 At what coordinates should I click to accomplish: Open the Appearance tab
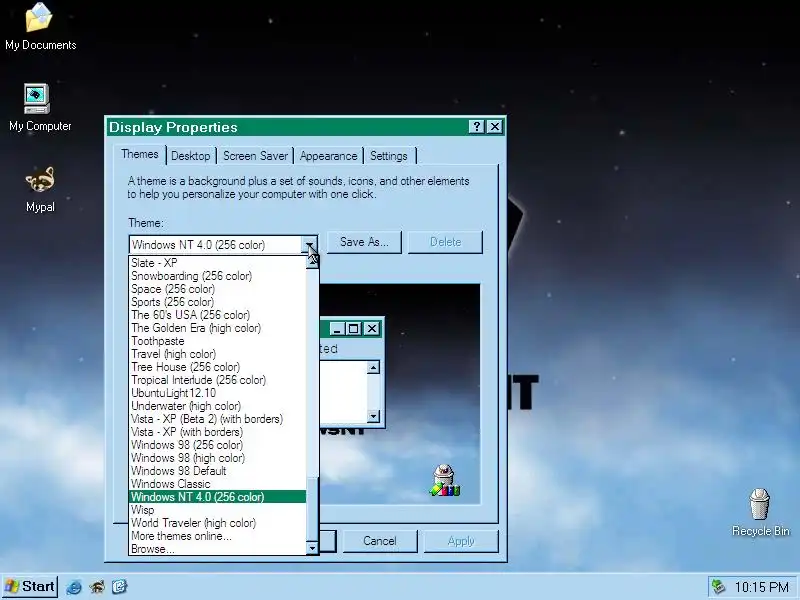pos(329,156)
